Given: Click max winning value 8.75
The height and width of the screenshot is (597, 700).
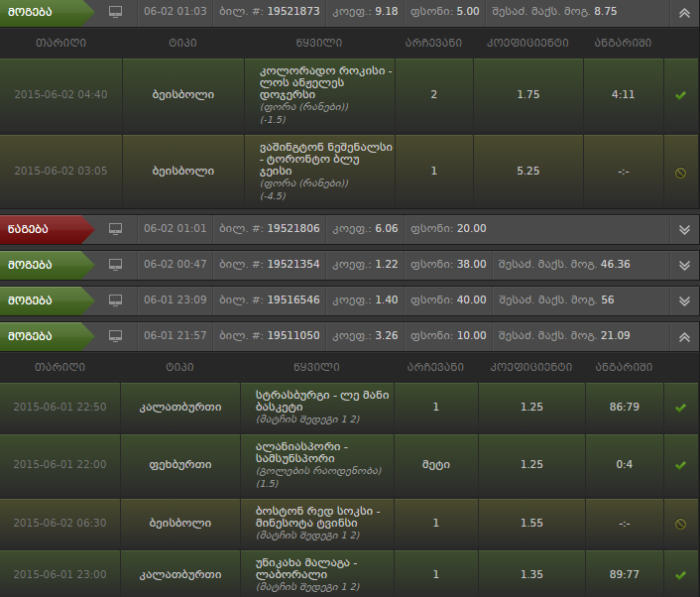Looking at the screenshot, I should tap(606, 11).
